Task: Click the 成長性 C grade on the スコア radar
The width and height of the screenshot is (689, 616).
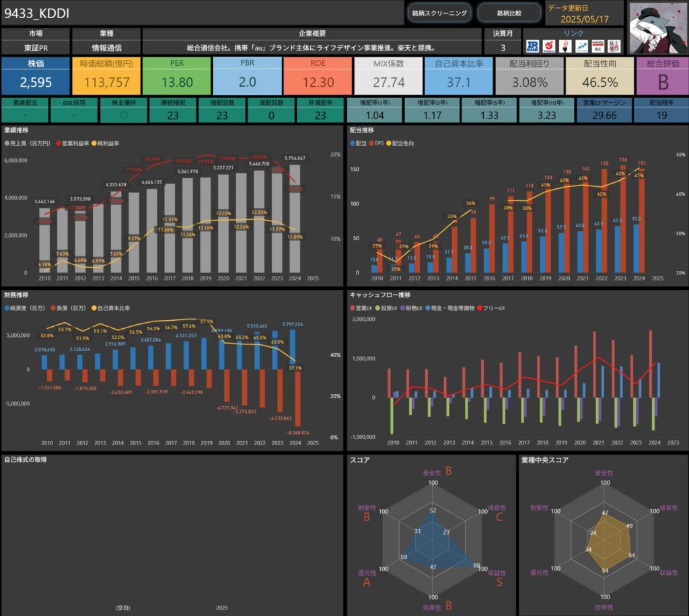Action: point(499,517)
